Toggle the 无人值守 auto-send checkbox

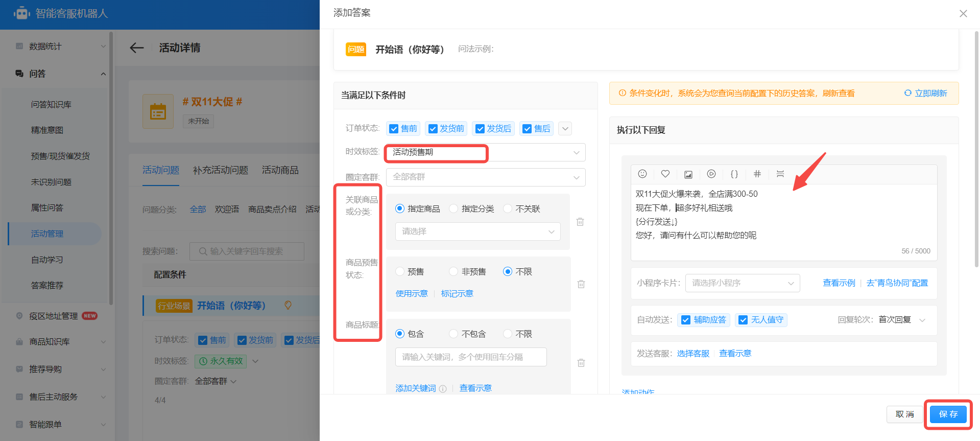pyautogui.click(x=743, y=320)
